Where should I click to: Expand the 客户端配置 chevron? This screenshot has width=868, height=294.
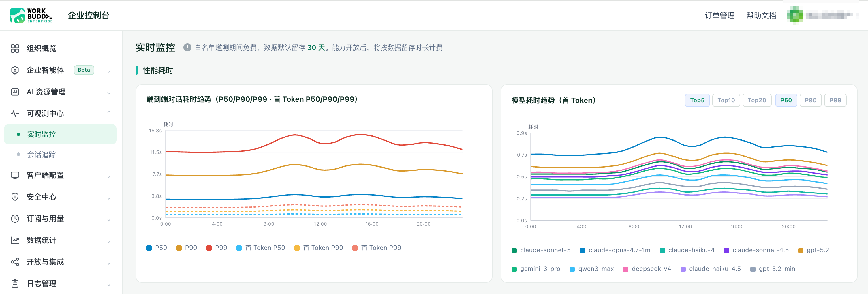pyautogui.click(x=109, y=176)
